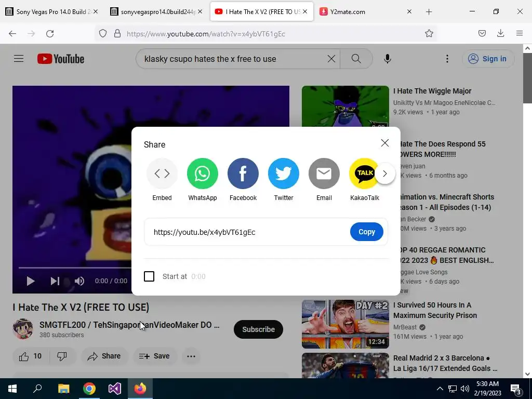Open SMGTFL200 channel avatar

tap(23, 328)
